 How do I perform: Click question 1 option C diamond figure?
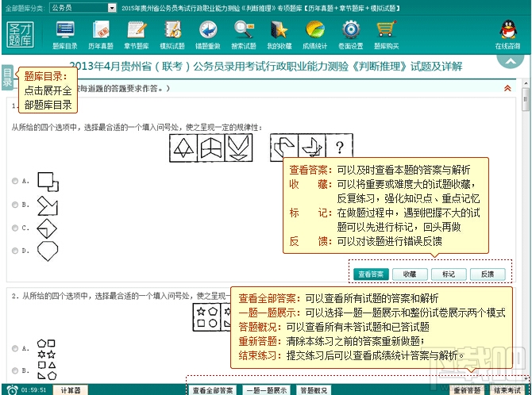click(47, 228)
